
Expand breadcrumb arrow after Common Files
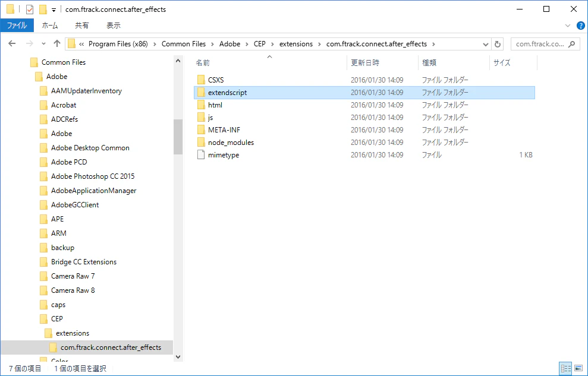coord(212,44)
